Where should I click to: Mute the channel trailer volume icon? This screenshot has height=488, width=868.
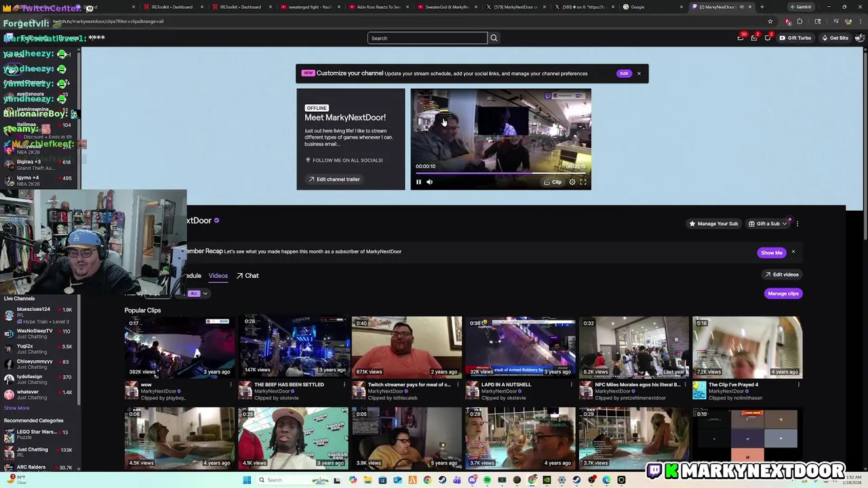pyautogui.click(x=429, y=182)
